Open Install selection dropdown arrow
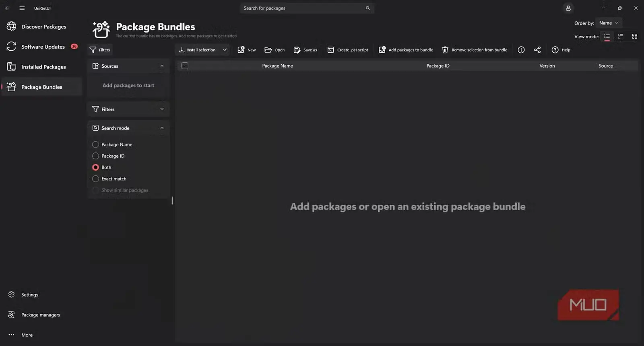644x346 pixels. (225, 50)
